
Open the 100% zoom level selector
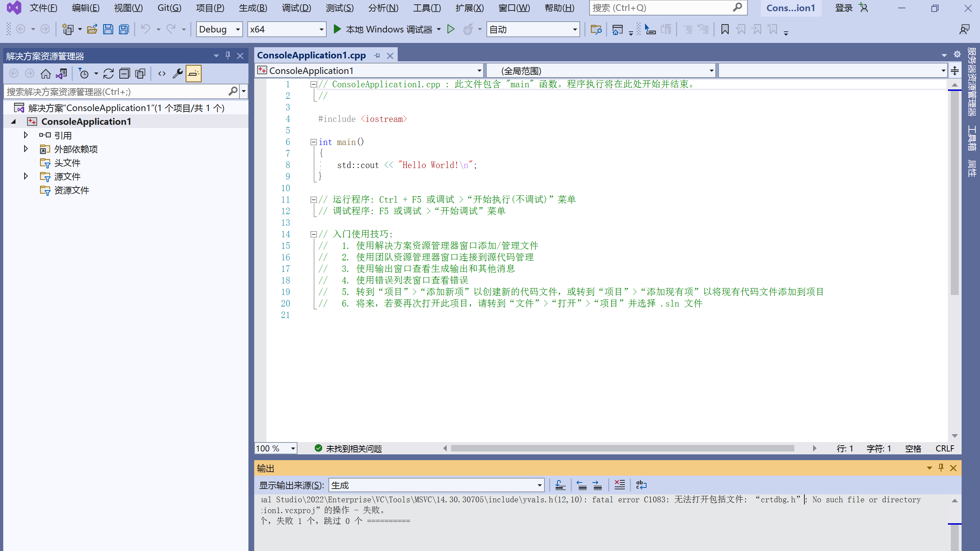point(275,448)
